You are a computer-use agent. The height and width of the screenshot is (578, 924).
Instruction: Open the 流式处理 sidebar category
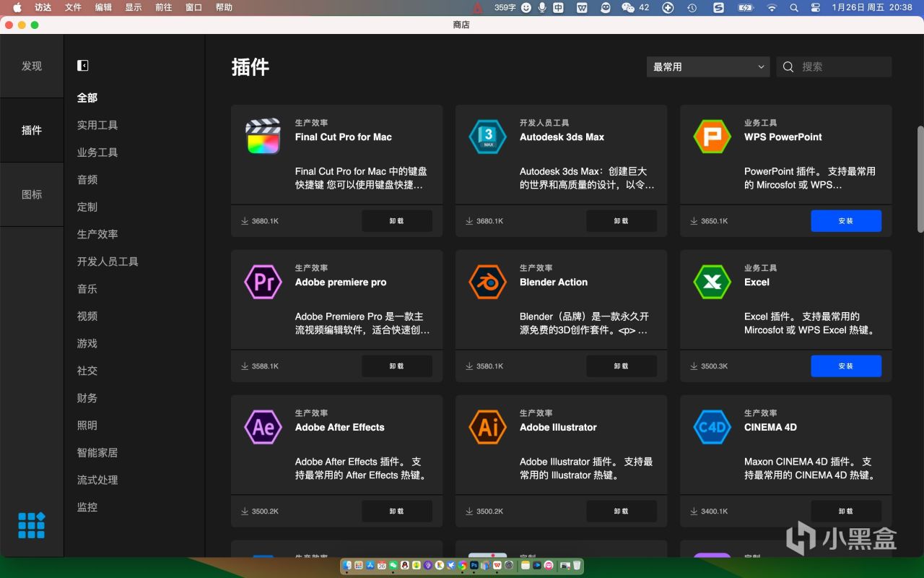click(97, 480)
